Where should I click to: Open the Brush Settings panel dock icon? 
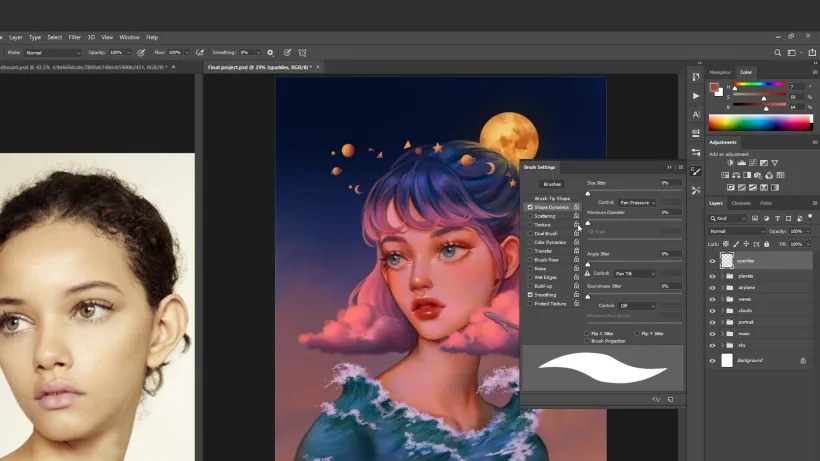click(x=696, y=171)
